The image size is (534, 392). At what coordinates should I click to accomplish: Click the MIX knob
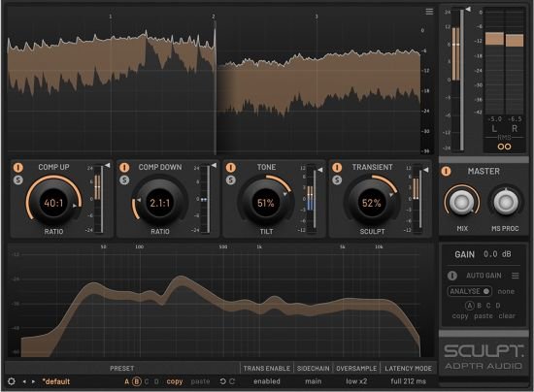(461, 202)
